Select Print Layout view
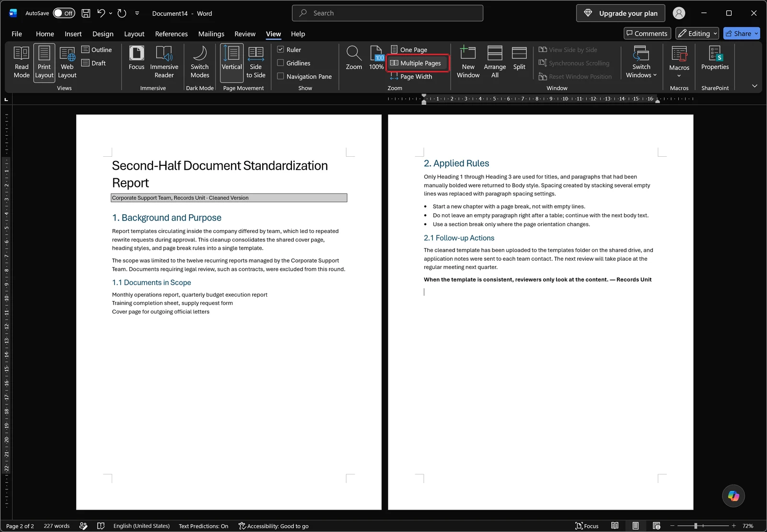 pos(44,62)
